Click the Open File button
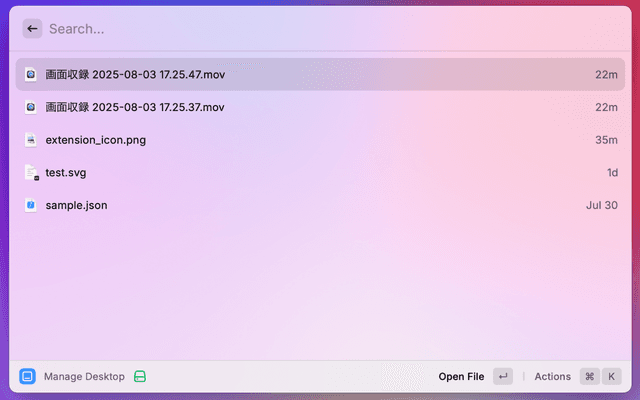Image resolution: width=640 pixels, height=400 pixels. pyautogui.click(x=461, y=377)
